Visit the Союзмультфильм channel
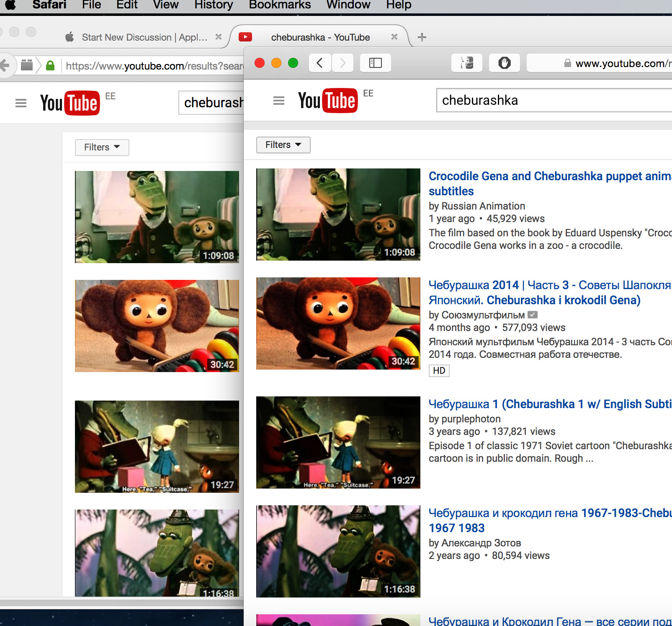 tap(483, 315)
